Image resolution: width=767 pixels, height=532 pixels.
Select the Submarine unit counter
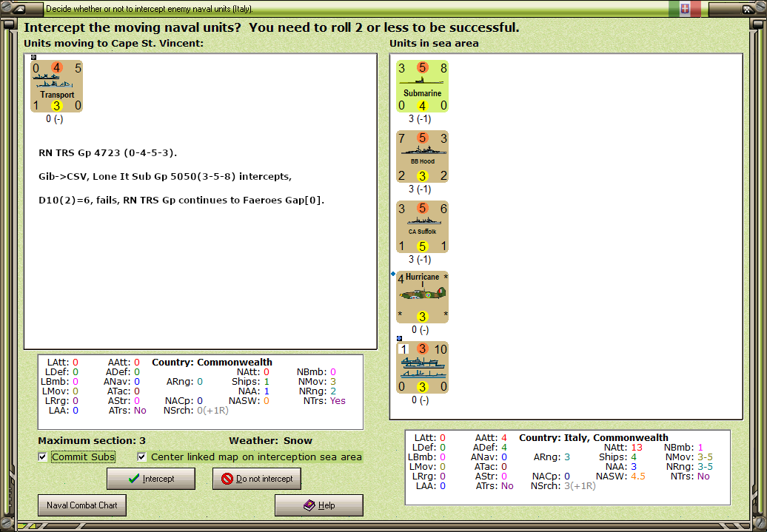422,85
